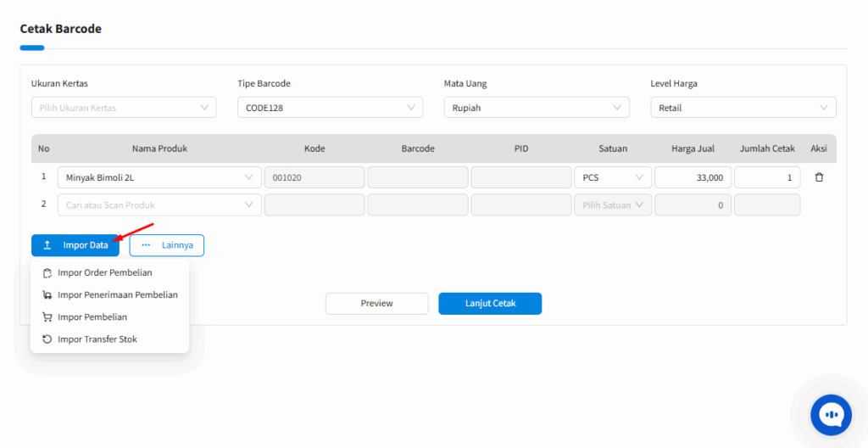This screenshot has height=448, width=868.
Task: Click the refresh icon beside Impor Transfer Stok
Action: [47, 339]
